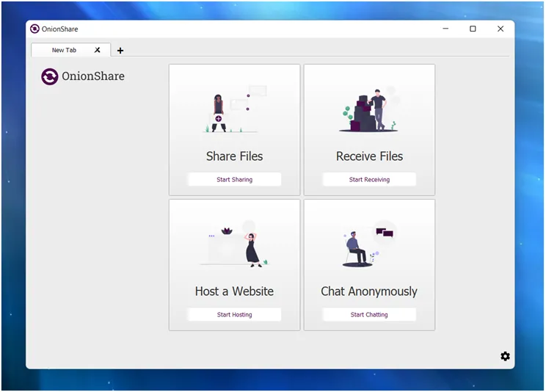The image size is (546, 392).
Task: Click the Share Files illustration
Action: (234, 109)
